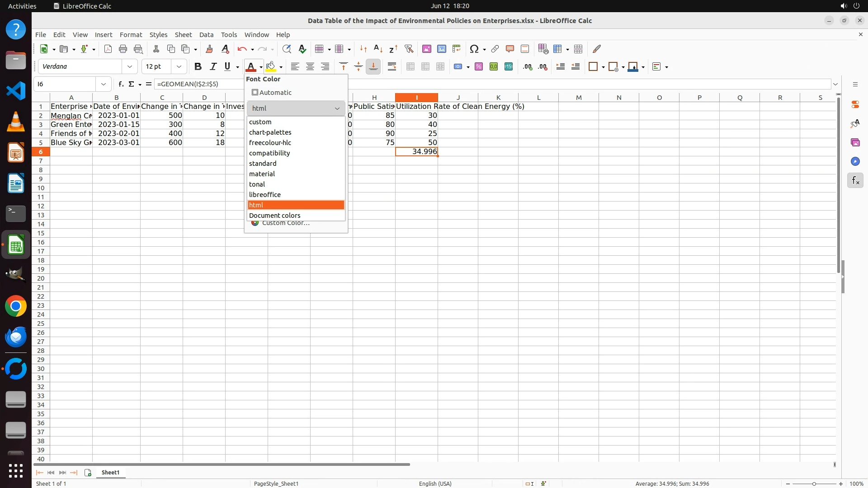Choose the standard palette entry

263,164
